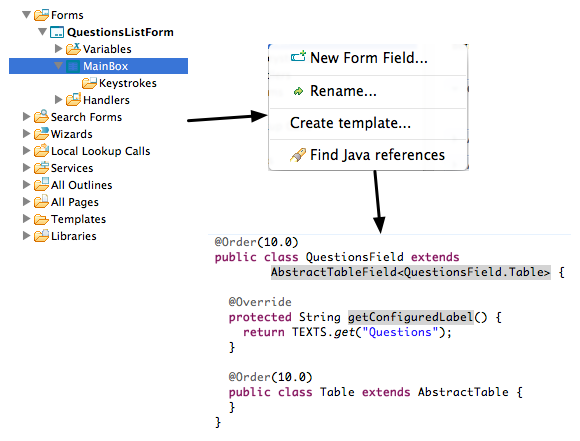Expand the All Outlines node
580x441 pixels.
click(26, 185)
